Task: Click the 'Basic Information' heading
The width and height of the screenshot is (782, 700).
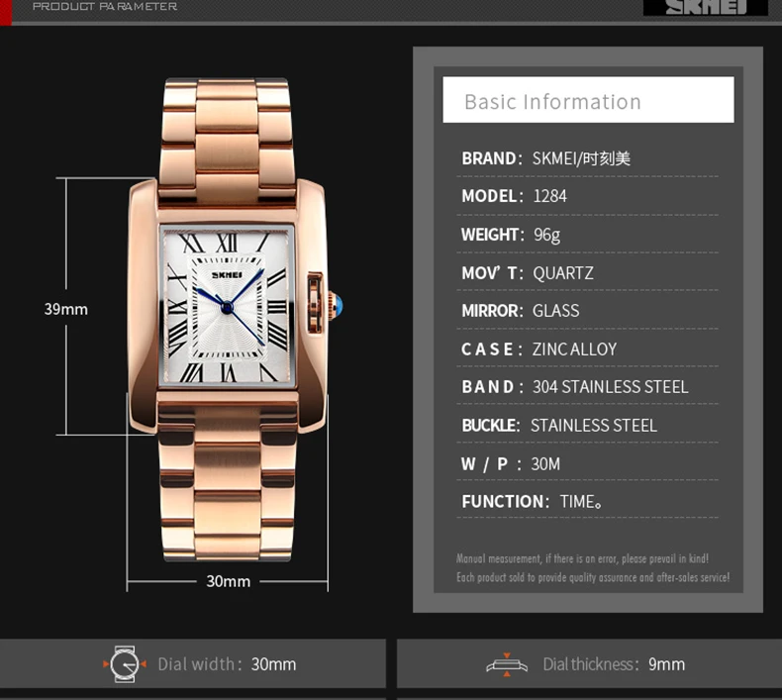Action: point(552,102)
